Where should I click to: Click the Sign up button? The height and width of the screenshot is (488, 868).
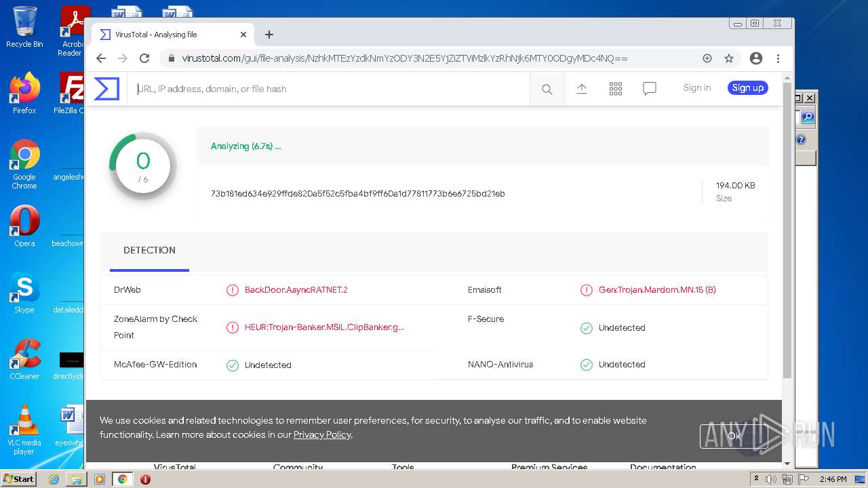(748, 88)
